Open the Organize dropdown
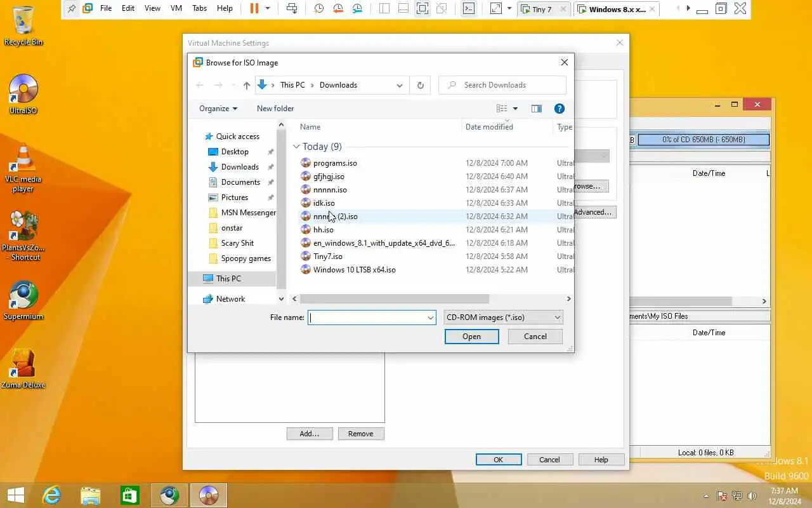812x508 pixels. (x=218, y=109)
